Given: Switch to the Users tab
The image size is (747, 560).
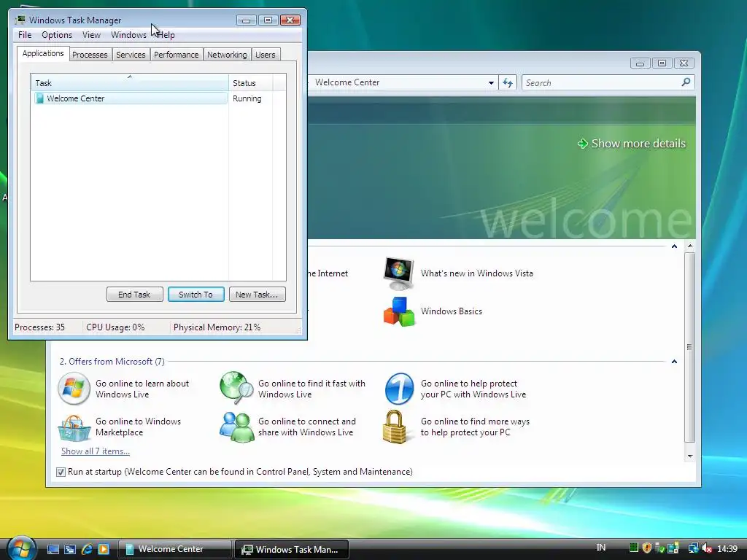Looking at the screenshot, I should tap(266, 55).
